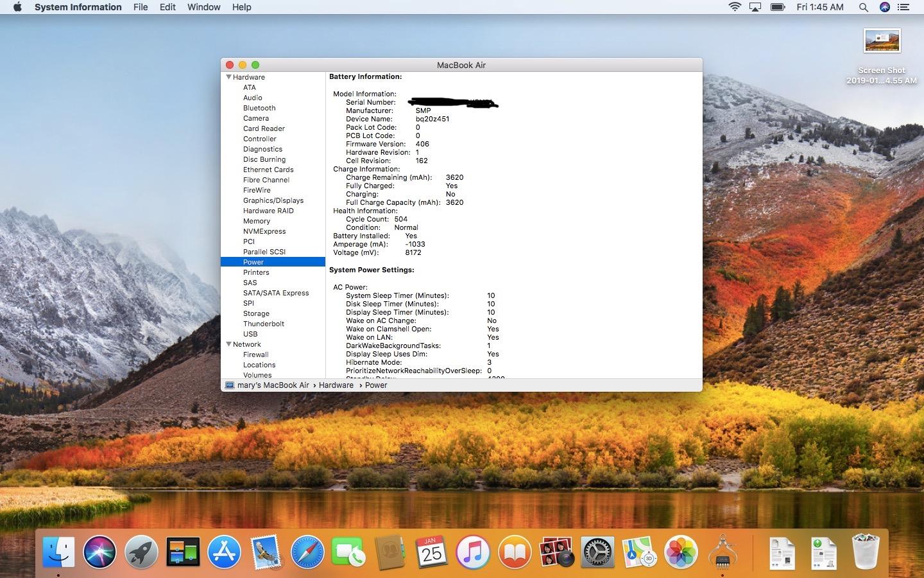Select Diagnostics in sidebar

(x=262, y=149)
